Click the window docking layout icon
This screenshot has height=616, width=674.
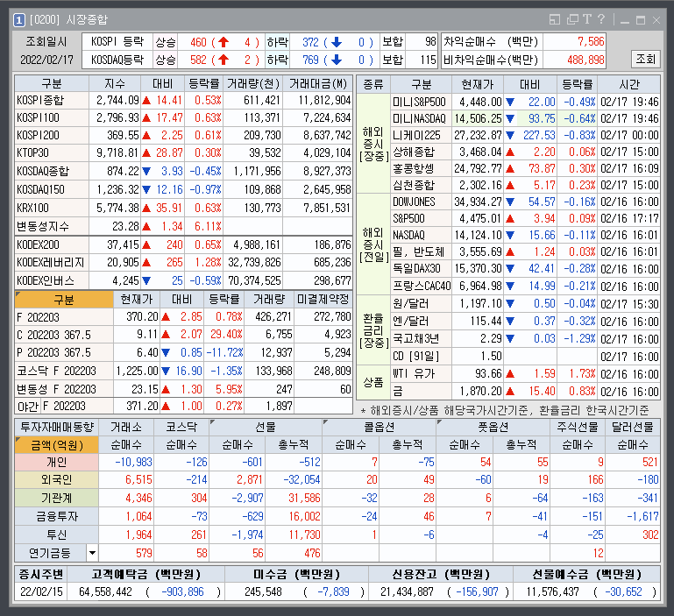coord(555,19)
